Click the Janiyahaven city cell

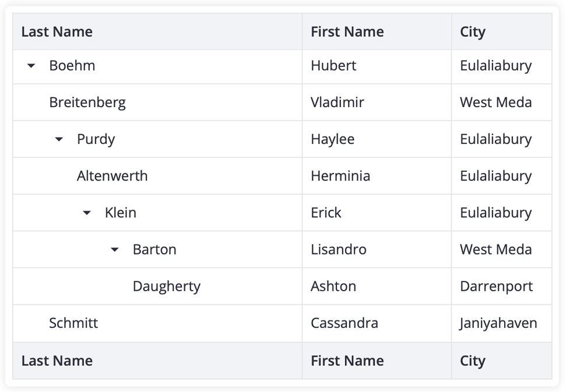[x=502, y=323]
